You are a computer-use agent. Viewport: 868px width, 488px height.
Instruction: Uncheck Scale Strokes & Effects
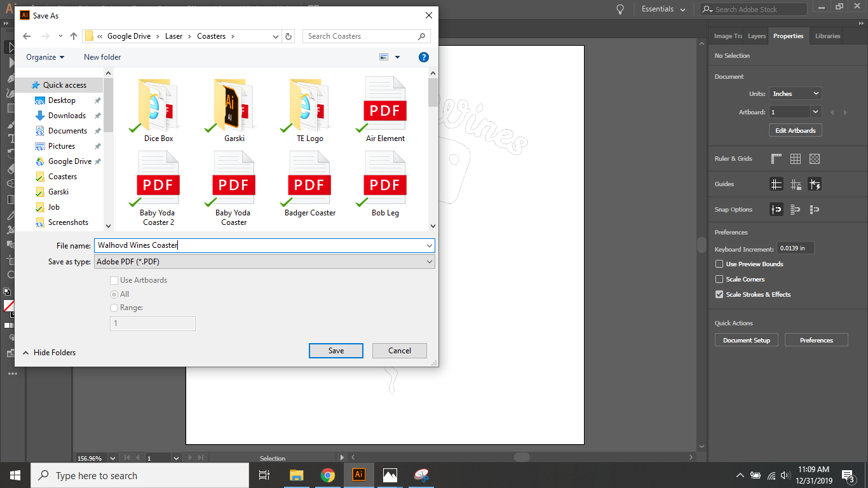pos(719,294)
